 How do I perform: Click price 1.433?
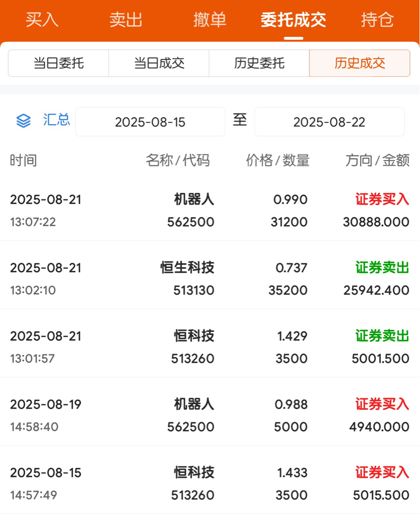point(292,472)
